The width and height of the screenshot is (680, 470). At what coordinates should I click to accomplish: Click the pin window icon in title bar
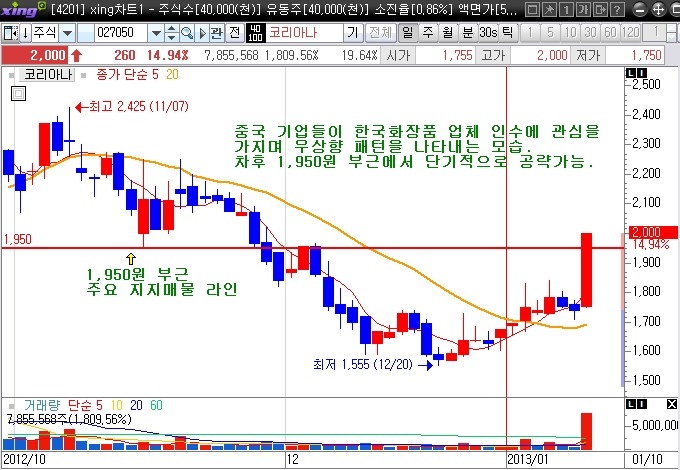coord(550,9)
